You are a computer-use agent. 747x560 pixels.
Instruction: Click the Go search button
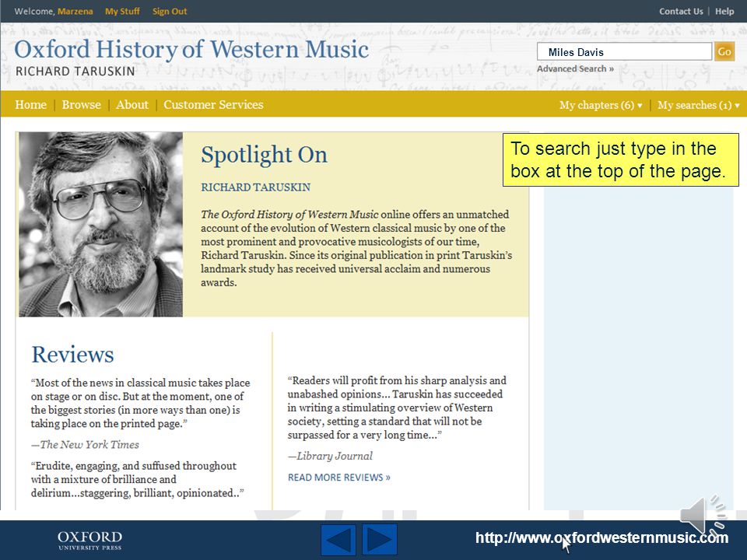(724, 51)
